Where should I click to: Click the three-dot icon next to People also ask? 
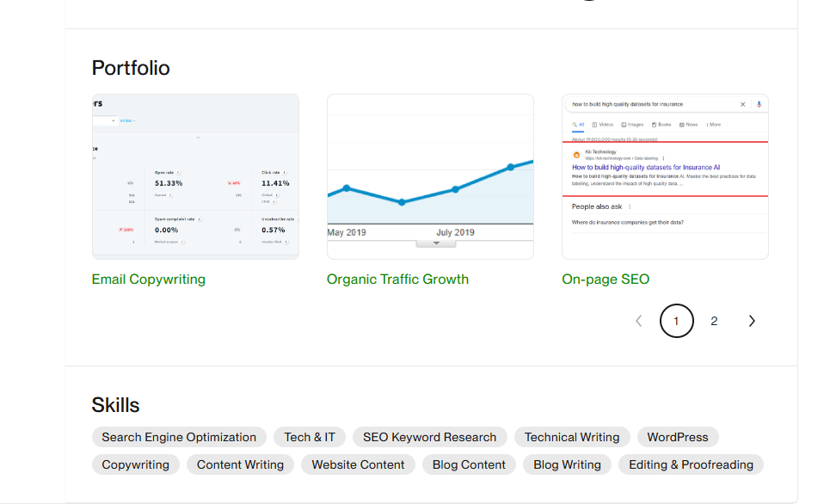tap(630, 206)
